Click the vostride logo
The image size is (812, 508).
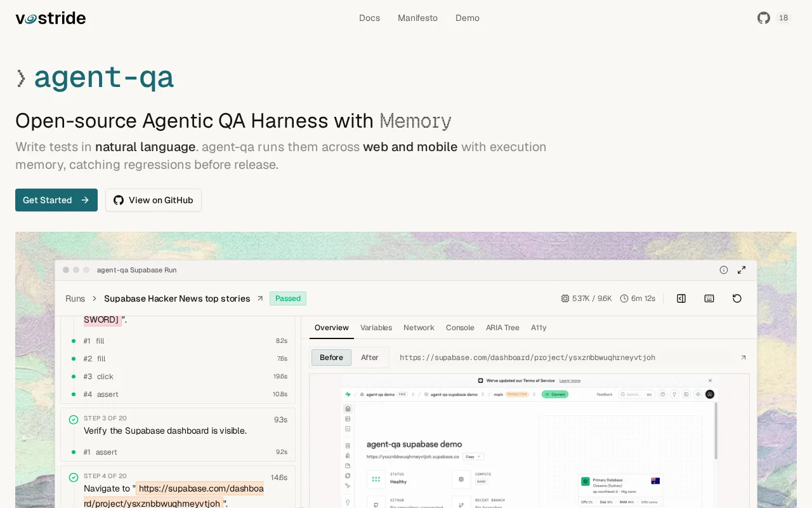[51, 18]
